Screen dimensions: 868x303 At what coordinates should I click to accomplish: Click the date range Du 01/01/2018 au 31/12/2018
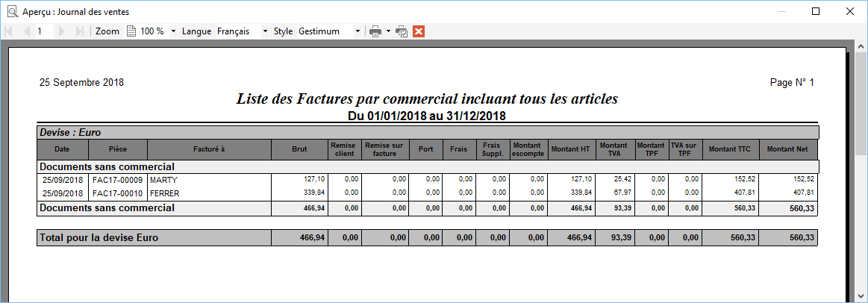(427, 116)
